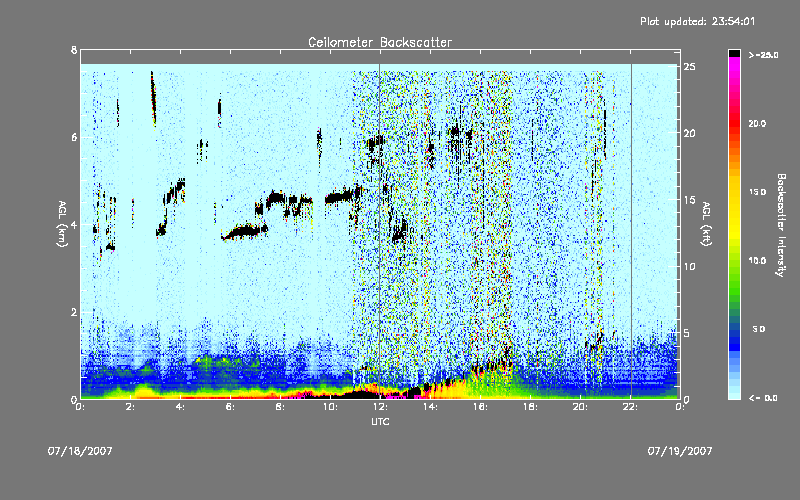
Task: Click the "2" tick on the km axis
Action: [x=74, y=312]
